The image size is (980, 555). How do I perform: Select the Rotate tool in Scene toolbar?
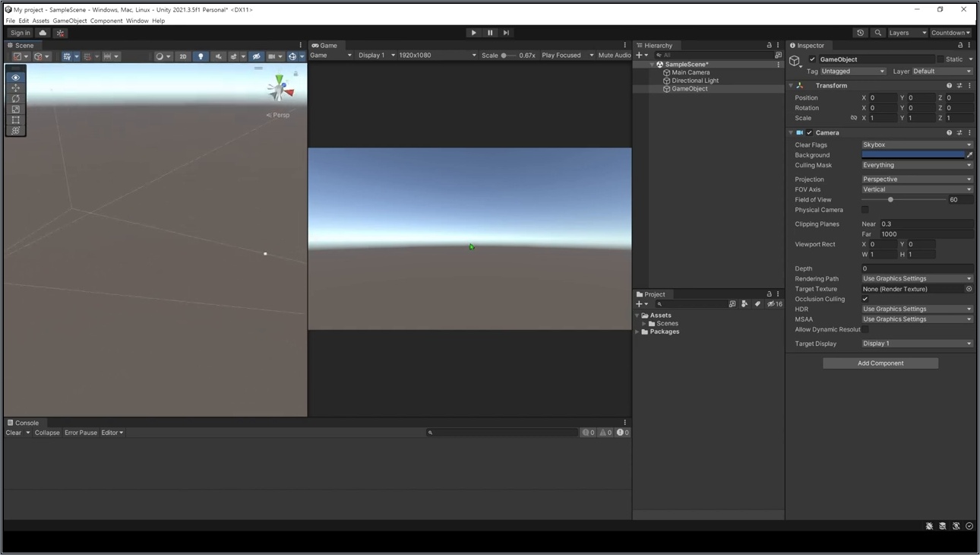(x=16, y=99)
